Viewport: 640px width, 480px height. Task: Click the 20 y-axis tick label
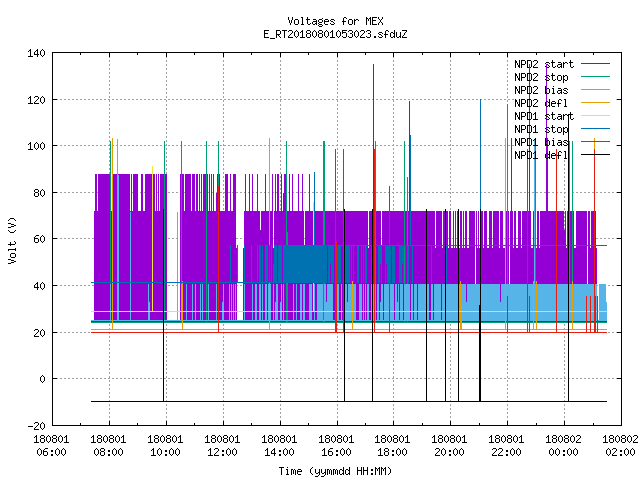[x=39, y=333]
